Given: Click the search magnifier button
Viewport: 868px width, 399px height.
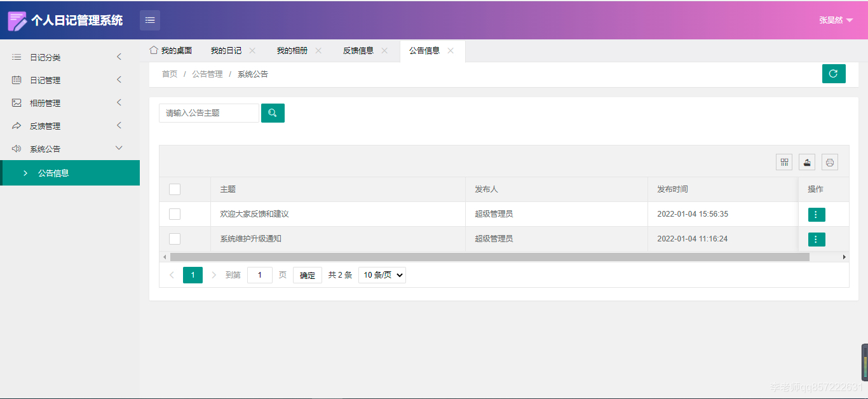Looking at the screenshot, I should (273, 113).
